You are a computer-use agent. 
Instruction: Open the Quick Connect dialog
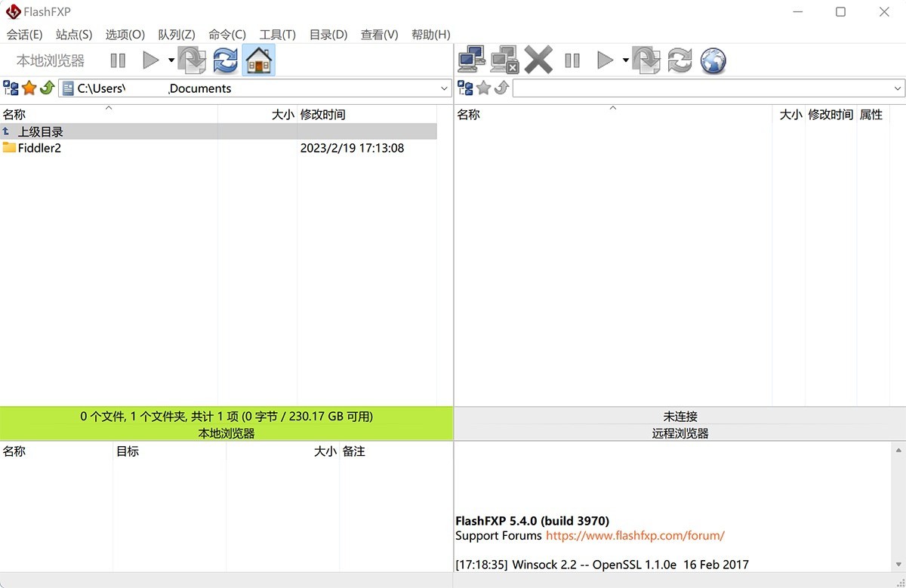coord(472,58)
